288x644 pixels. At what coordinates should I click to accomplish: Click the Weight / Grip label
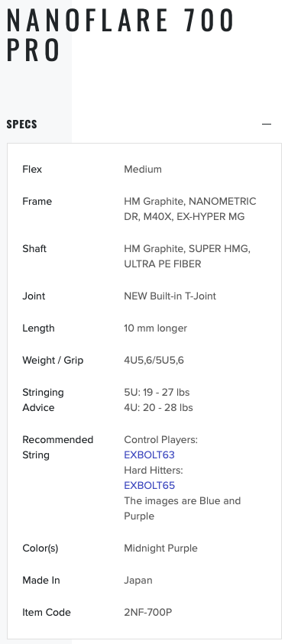[x=53, y=360]
